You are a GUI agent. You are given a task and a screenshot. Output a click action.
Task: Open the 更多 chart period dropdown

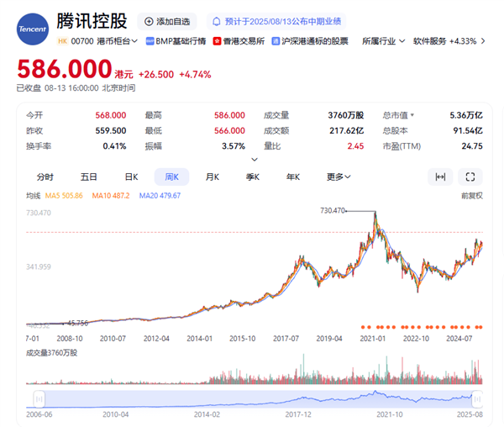coord(339,177)
